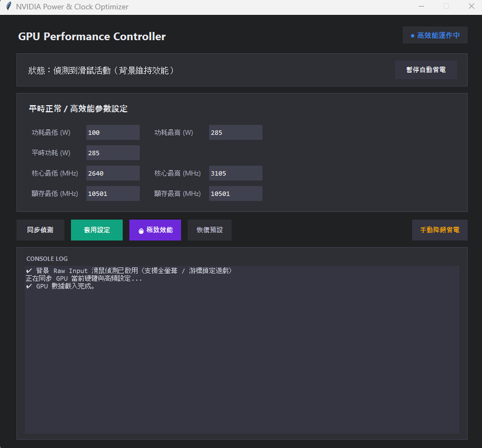Focus the 功耗最低 (W) input field
482x448 pixels.
pyautogui.click(x=113, y=132)
